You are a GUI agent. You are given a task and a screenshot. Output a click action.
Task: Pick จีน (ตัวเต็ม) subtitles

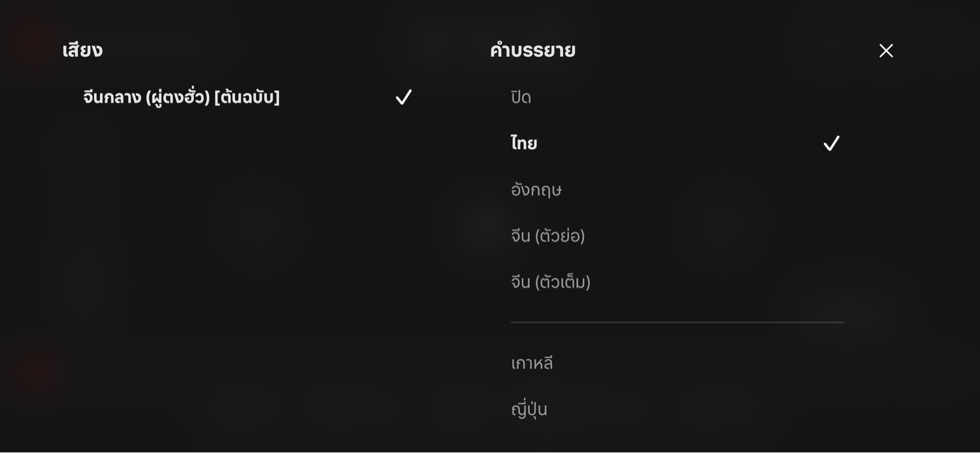point(551,282)
